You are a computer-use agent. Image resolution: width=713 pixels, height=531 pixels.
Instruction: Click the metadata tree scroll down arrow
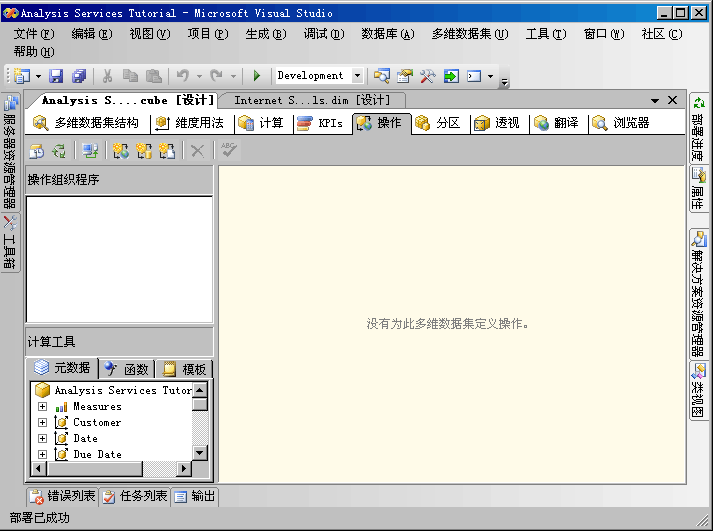tap(200, 453)
